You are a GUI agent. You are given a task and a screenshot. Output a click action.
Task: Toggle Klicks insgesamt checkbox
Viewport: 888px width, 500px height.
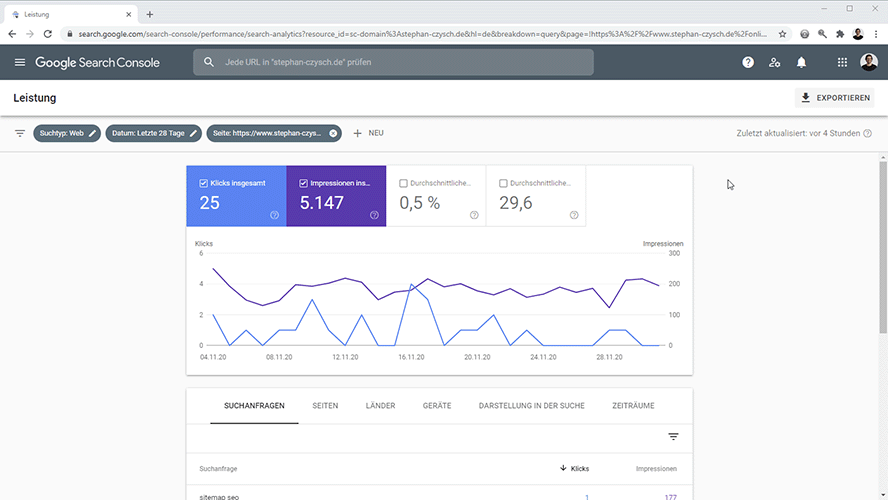[204, 183]
